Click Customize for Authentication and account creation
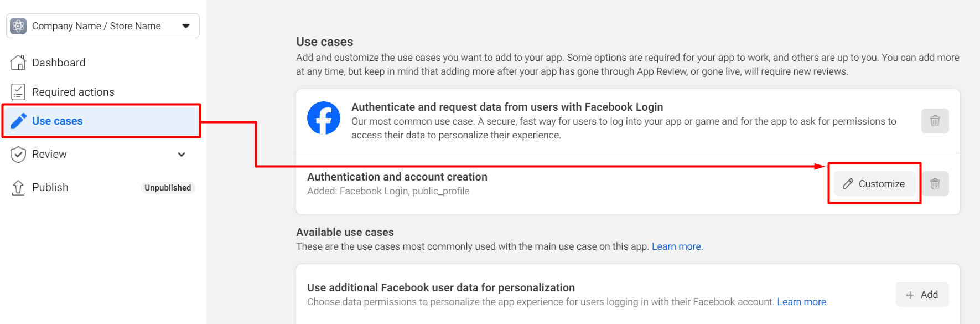The image size is (980, 324). coord(874,183)
